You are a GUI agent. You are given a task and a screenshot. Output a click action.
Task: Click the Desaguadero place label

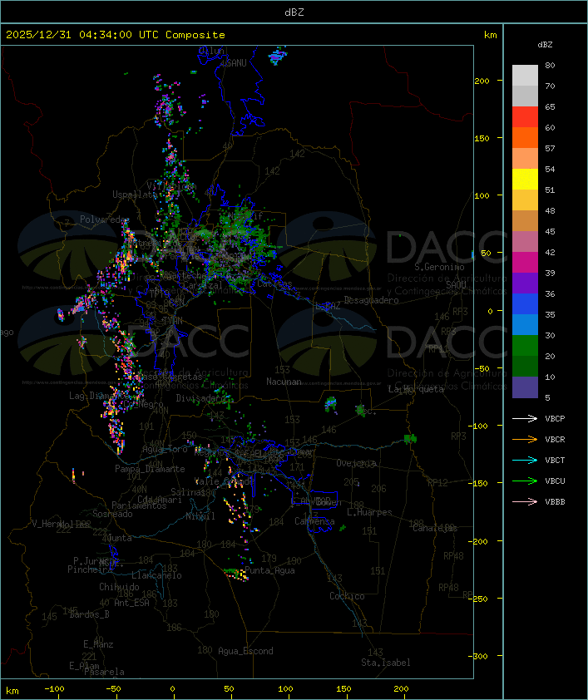[x=371, y=300]
